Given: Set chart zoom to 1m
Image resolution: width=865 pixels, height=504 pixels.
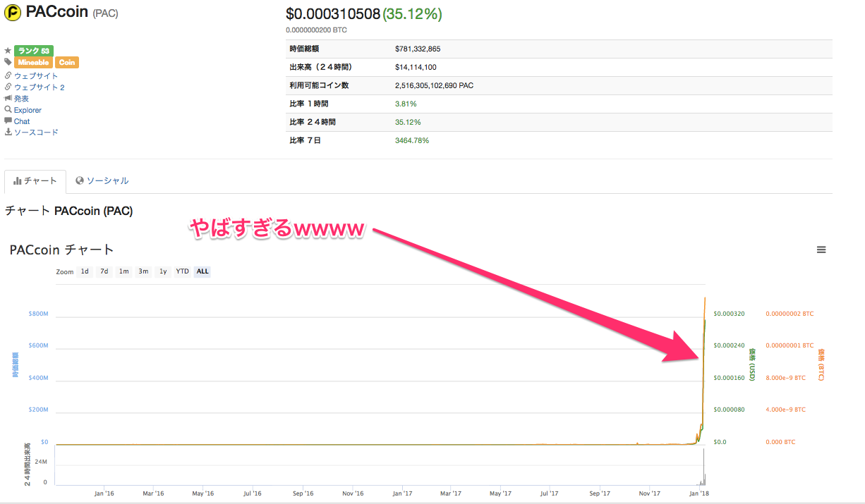Looking at the screenshot, I should [123, 271].
